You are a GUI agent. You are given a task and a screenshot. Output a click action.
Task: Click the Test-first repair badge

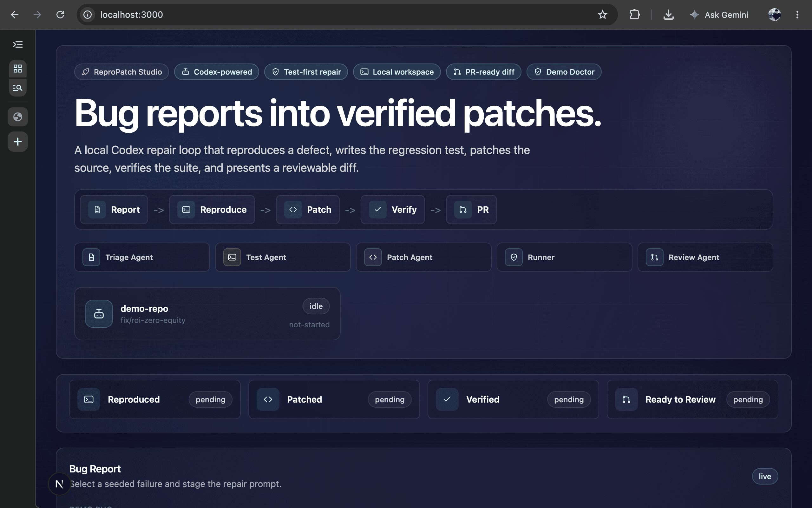pyautogui.click(x=306, y=72)
